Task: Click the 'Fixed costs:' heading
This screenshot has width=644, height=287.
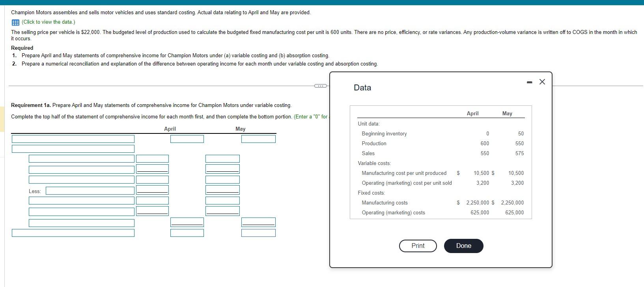Action: tap(371, 193)
